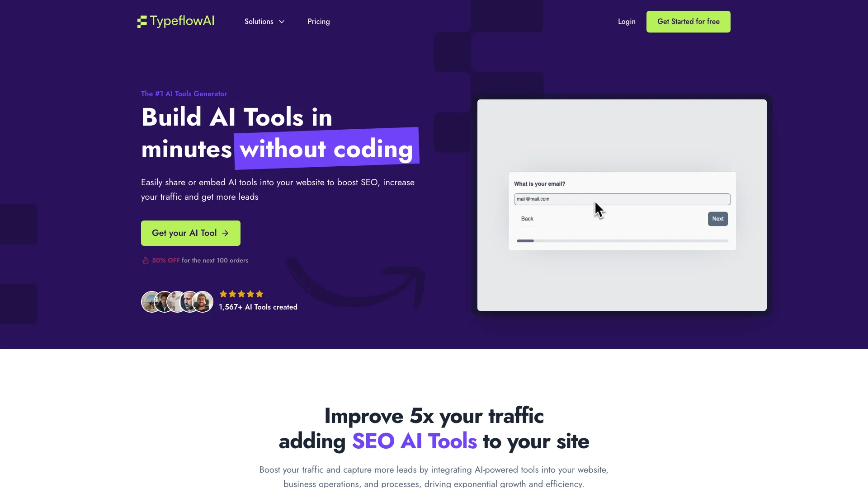
Task: Click the Back navigation button in form
Action: pyautogui.click(x=527, y=218)
